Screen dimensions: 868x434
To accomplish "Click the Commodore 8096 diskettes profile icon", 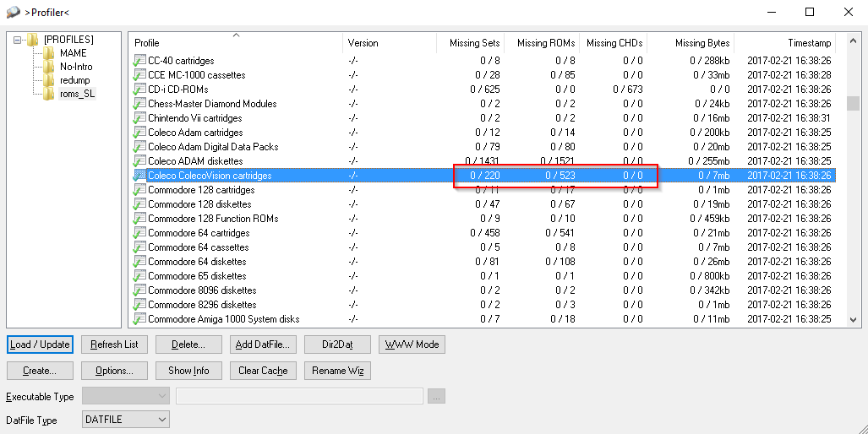I will tap(139, 290).
